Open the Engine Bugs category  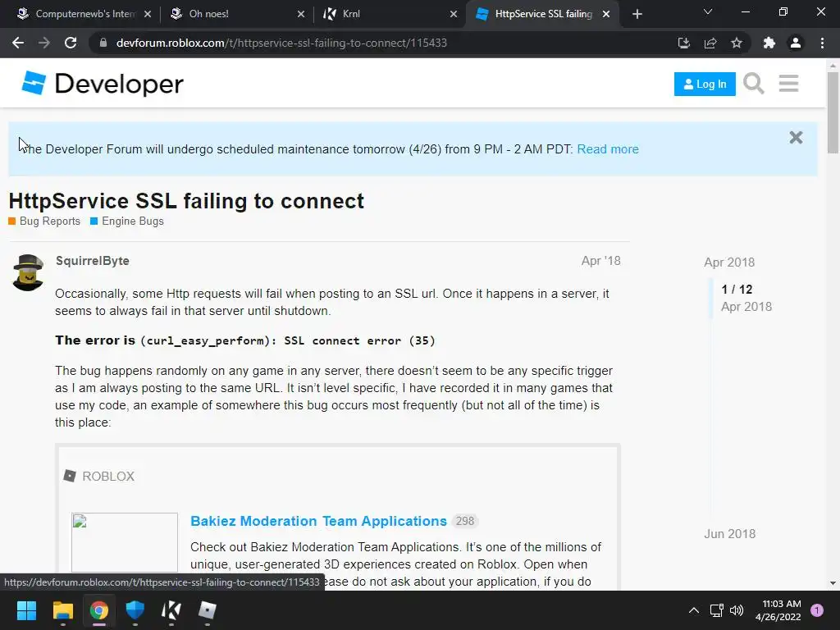pos(127,221)
